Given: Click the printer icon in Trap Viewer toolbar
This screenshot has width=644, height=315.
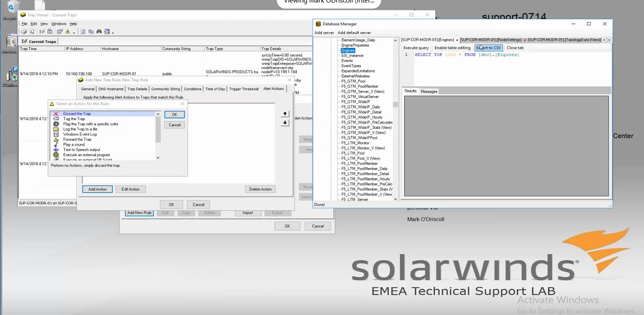Looking at the screenshot, I should click(24, 32).
